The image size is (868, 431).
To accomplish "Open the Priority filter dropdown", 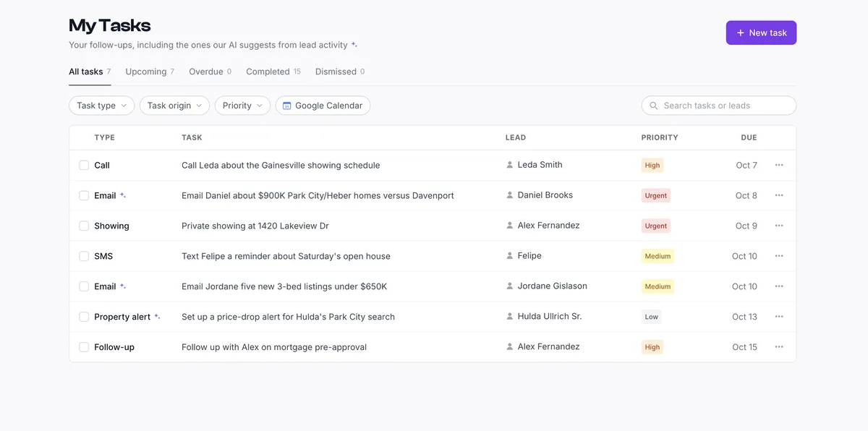I will coord(242,106).
